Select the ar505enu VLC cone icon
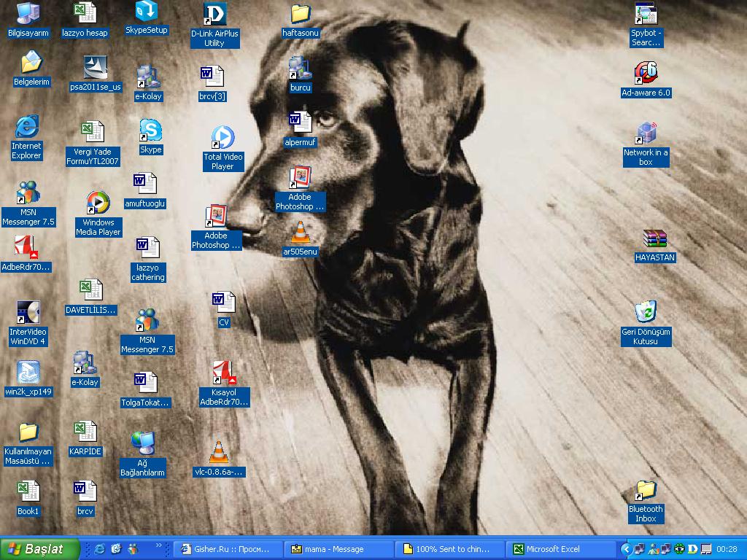 point(300,233)
